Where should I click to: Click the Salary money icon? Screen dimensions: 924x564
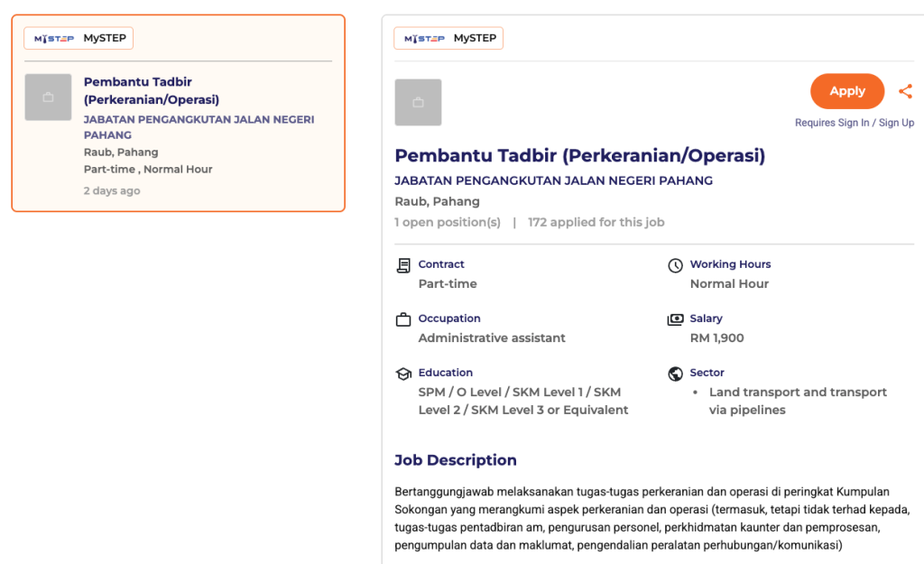click(675, 319)
